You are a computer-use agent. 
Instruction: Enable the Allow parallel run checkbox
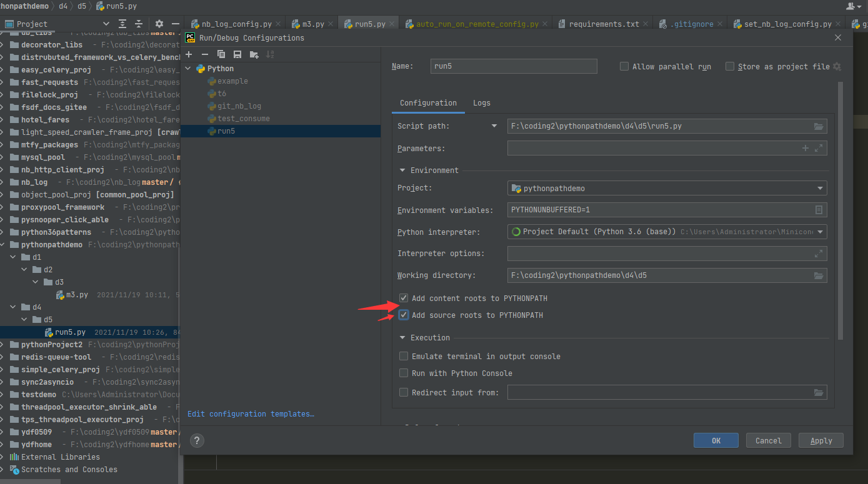(x=624, y=66)
